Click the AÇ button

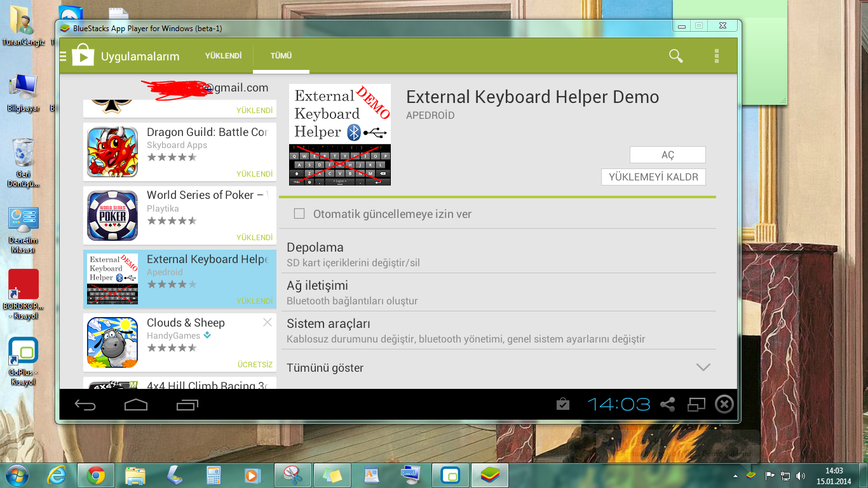click(x=668, y=155)
